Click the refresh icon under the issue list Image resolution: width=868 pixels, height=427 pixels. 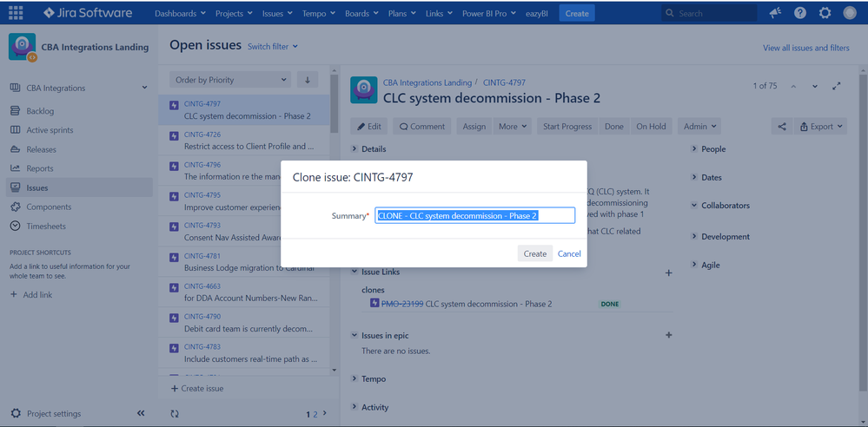pos(175,414)
